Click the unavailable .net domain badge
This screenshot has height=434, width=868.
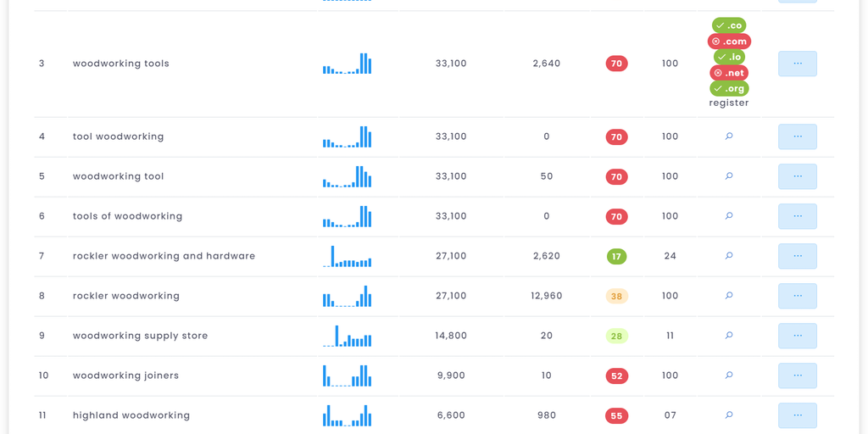[729, 73]
